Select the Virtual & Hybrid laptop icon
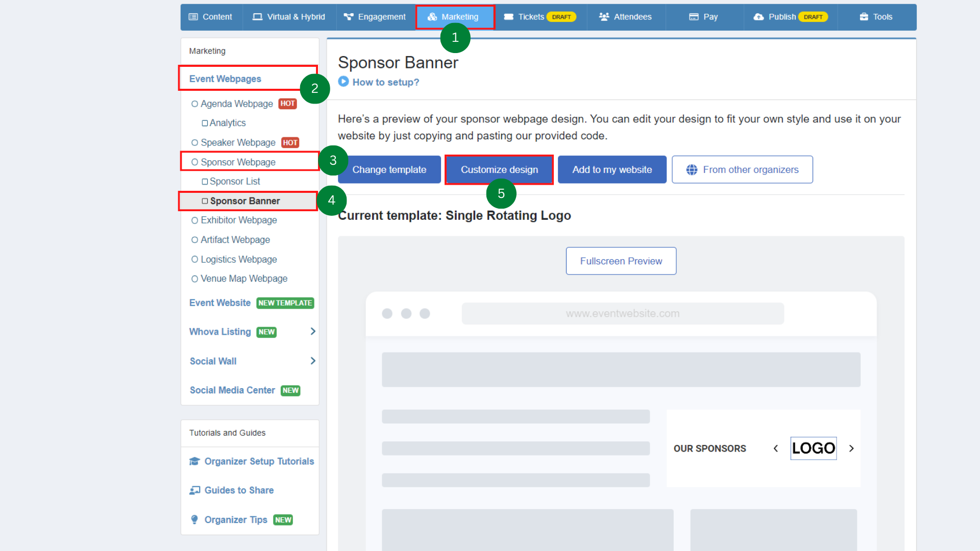This screenshot has height=551, width=980. click(x=258, y=16)
